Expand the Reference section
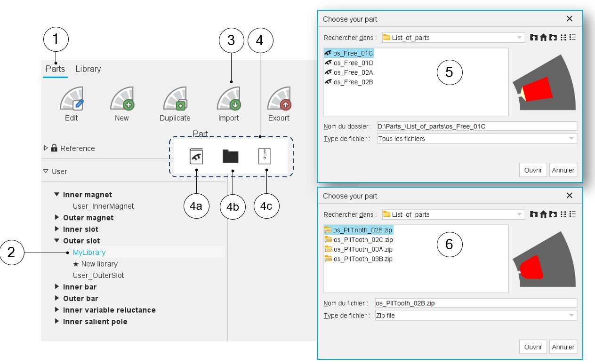The width and height of the screenshot is (595, 364). 46,148
